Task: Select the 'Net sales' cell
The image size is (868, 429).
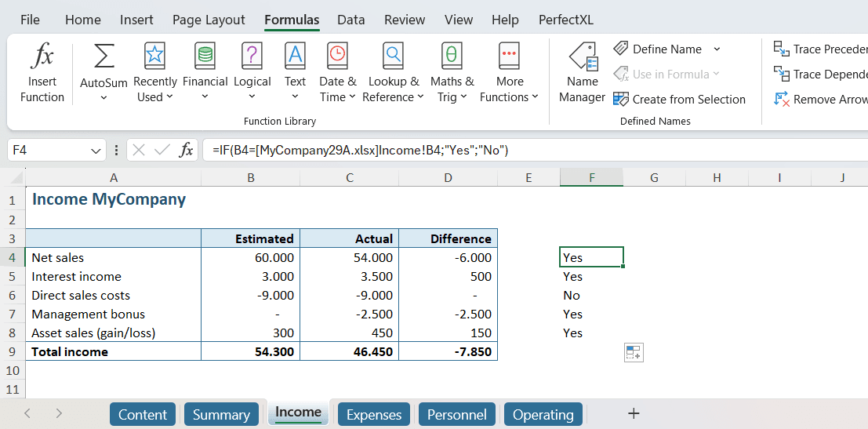Action: (x=113, y=257)
